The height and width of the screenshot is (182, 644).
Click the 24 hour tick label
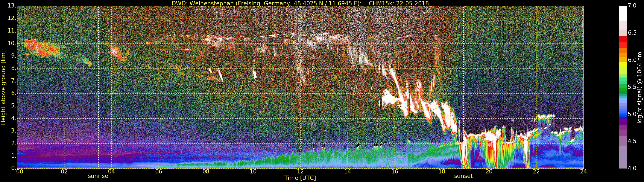point(583,171)
